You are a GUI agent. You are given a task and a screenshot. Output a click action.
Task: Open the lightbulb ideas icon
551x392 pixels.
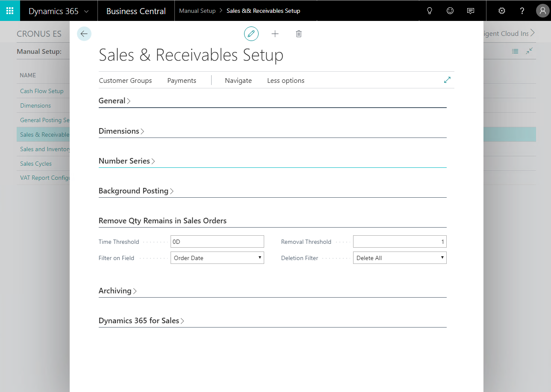pyautogui.click(x=430, y=11)
